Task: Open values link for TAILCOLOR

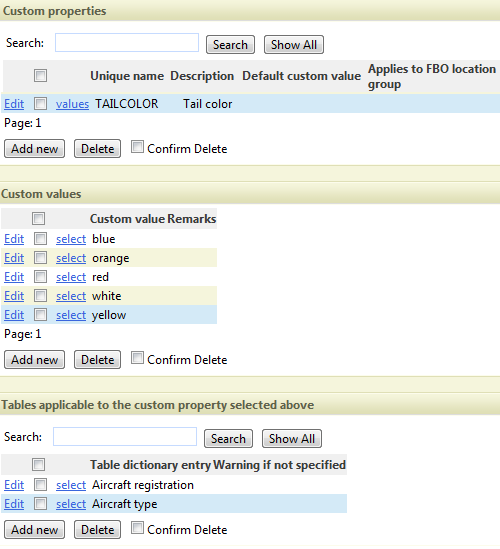Action: pos(72,104)
